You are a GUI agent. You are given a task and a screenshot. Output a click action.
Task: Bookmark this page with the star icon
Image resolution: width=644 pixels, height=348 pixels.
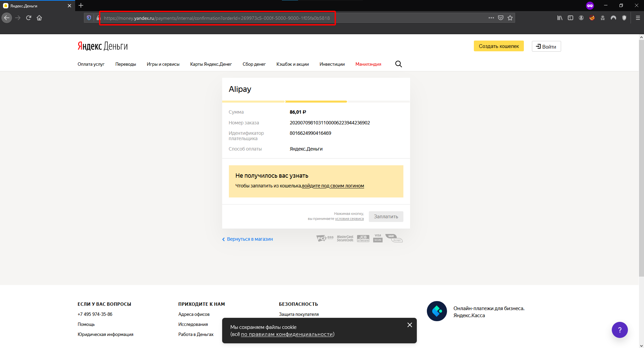tap(510, 18)
